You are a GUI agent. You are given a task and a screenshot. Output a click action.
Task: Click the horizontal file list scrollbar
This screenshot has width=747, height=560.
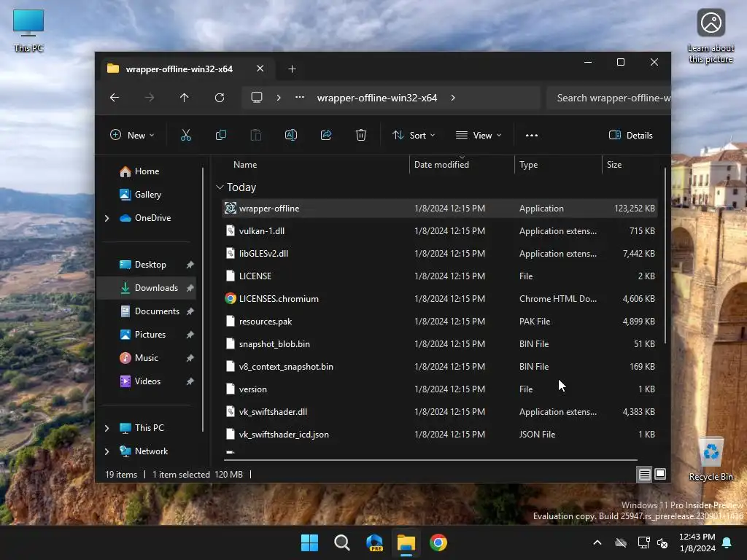(x=430, y=460)
